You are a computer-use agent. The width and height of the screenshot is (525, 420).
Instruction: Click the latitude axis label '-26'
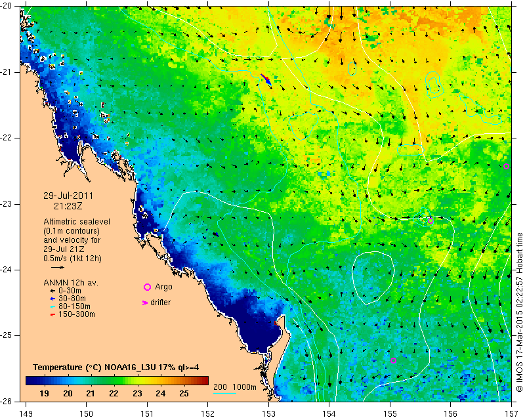click(6, 401)
